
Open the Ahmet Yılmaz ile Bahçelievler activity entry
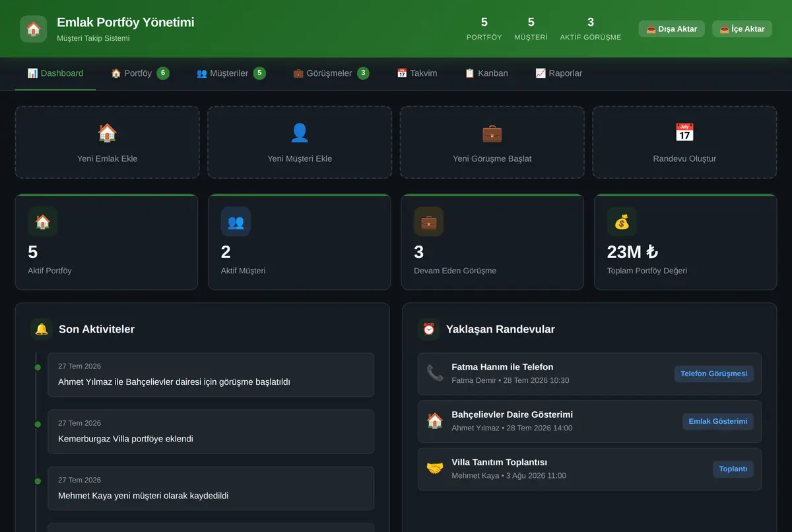(x=211, y=375)
